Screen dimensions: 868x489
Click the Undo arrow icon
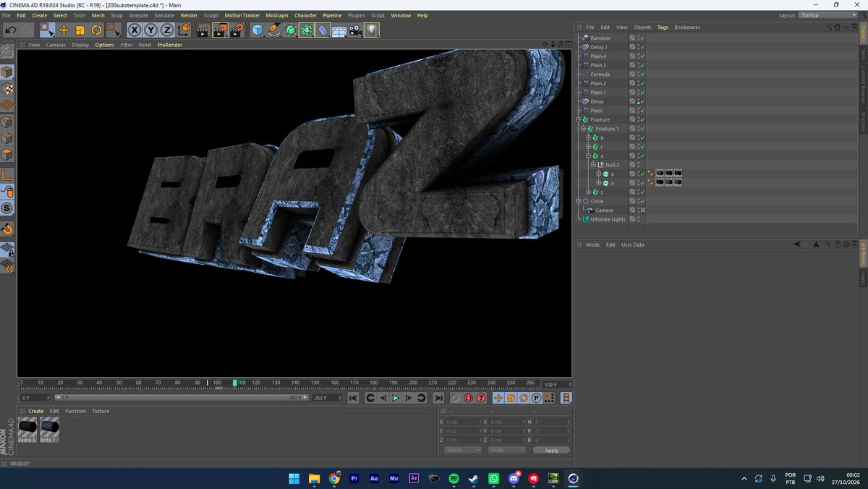(x=10, y=30)
